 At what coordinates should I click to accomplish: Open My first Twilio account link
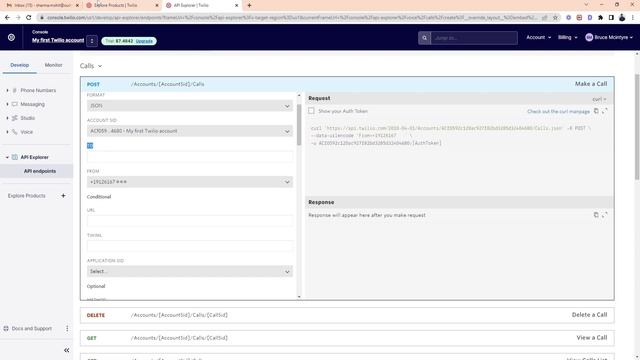point(58,40)
